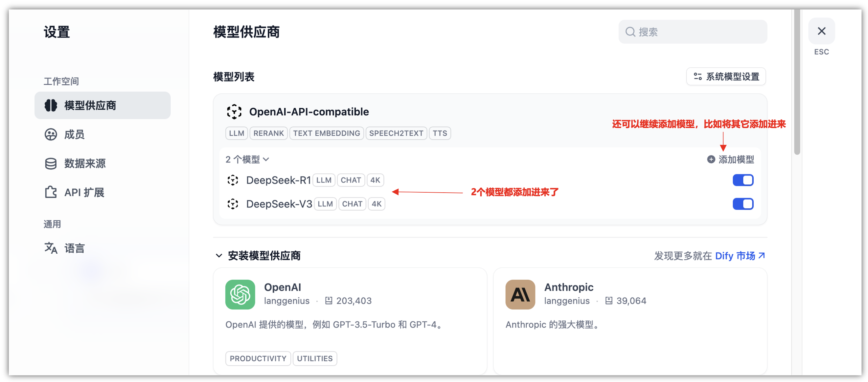The image size is (868, 382).
Task: Click the 添加模型 button
Action: (731, 159)
